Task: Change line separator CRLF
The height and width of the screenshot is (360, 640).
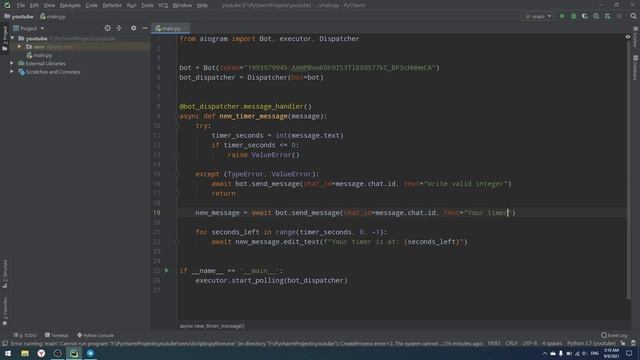Action: point(511,344)
